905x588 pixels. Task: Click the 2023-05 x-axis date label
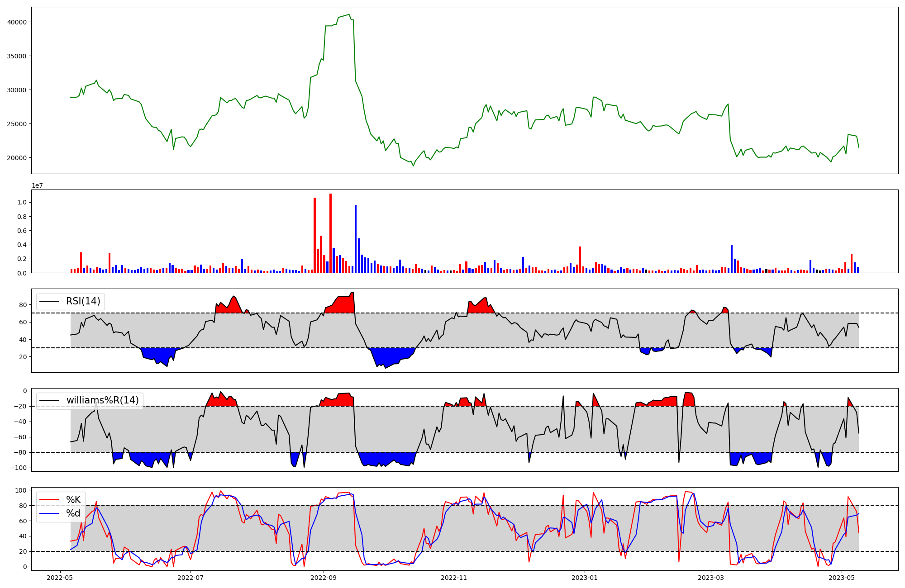click(x=842, y=578)
